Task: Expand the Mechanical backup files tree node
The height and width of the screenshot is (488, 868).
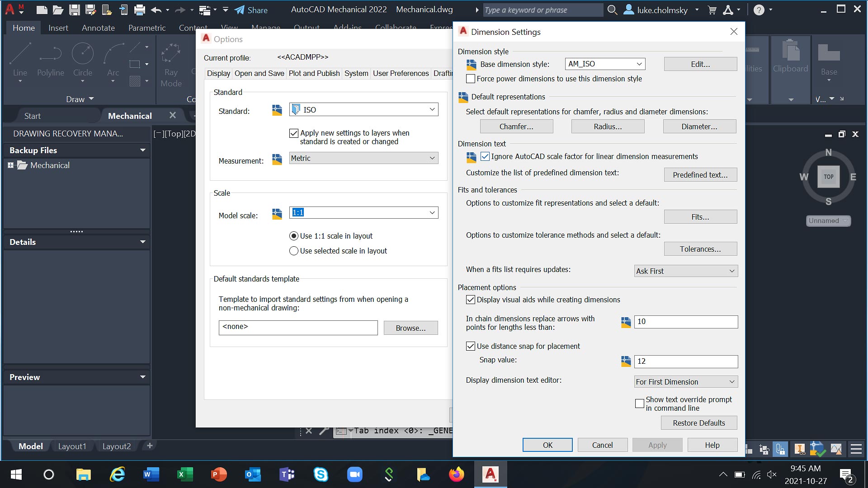Action: (x=10, y=165)
